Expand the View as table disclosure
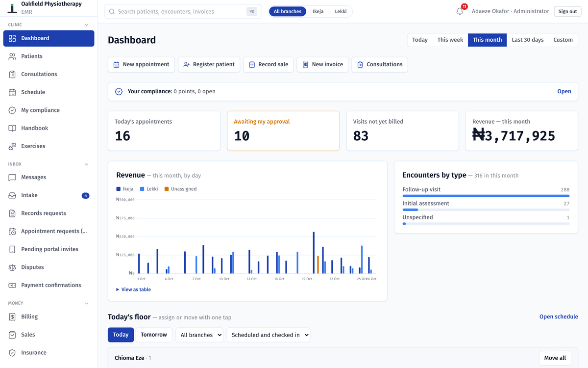This screenshot has width=588, height=368. pyautogui.click(x=134, y=289)
